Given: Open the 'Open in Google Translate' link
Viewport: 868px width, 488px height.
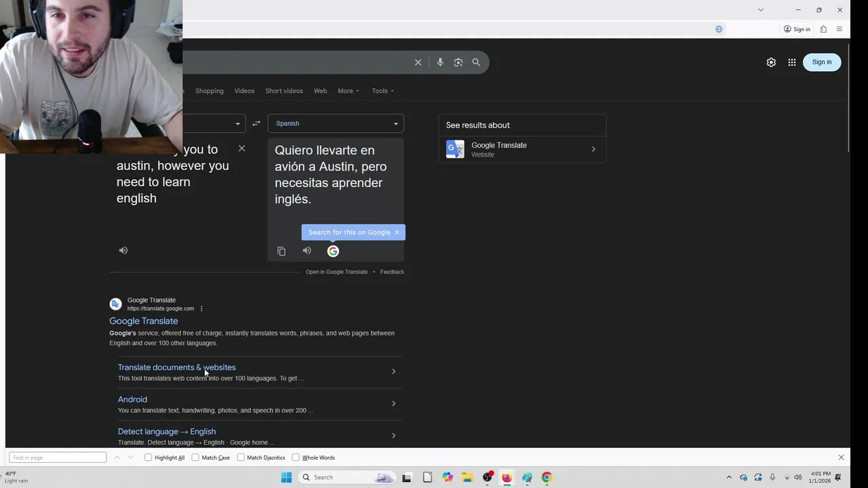Looking at the screenshot, I should coord(336,272).
